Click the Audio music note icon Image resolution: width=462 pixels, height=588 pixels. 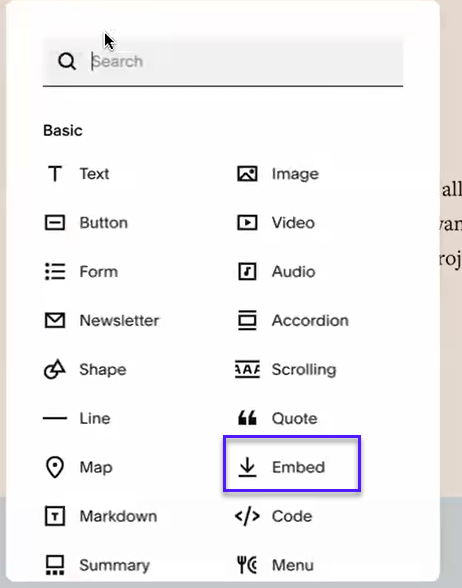pyautogui.click(x=247, y=272)
